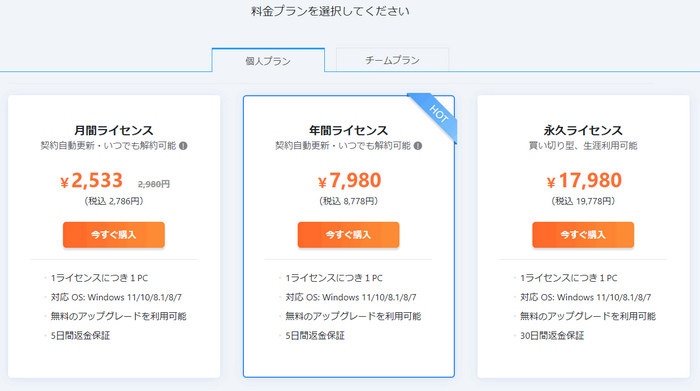700x391 pixels.
Task: Click 1ライセンスにつき 1 PC in 年間 card
Action: click(334, 278)
